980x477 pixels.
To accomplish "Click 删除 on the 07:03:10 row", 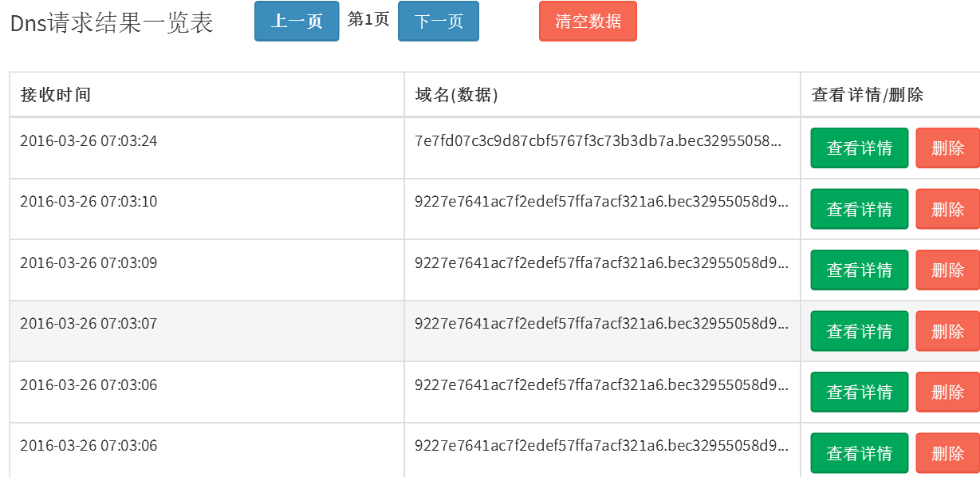I will pyautogui.click(x=947, y=209).
